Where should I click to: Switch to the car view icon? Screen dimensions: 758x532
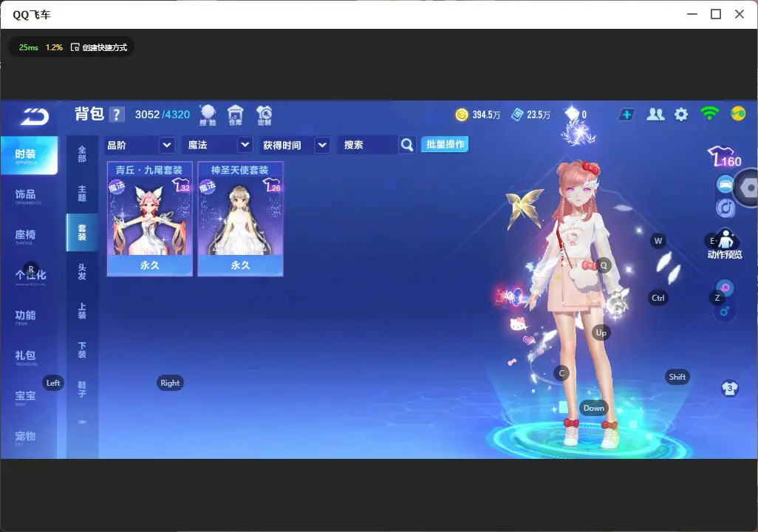(725, 185)
